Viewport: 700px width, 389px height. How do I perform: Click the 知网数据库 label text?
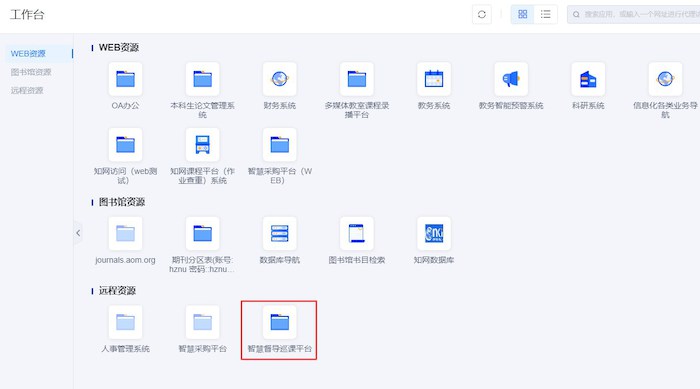(434, 260)
